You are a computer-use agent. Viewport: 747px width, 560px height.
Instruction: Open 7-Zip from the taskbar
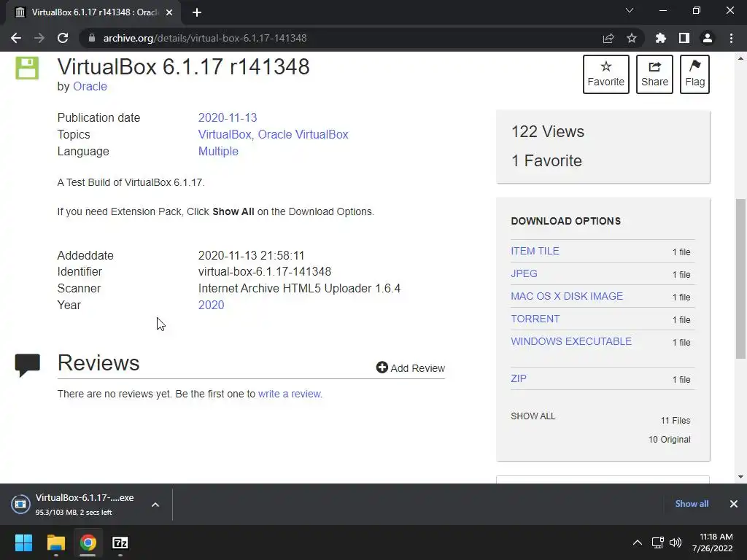point(120,542)
